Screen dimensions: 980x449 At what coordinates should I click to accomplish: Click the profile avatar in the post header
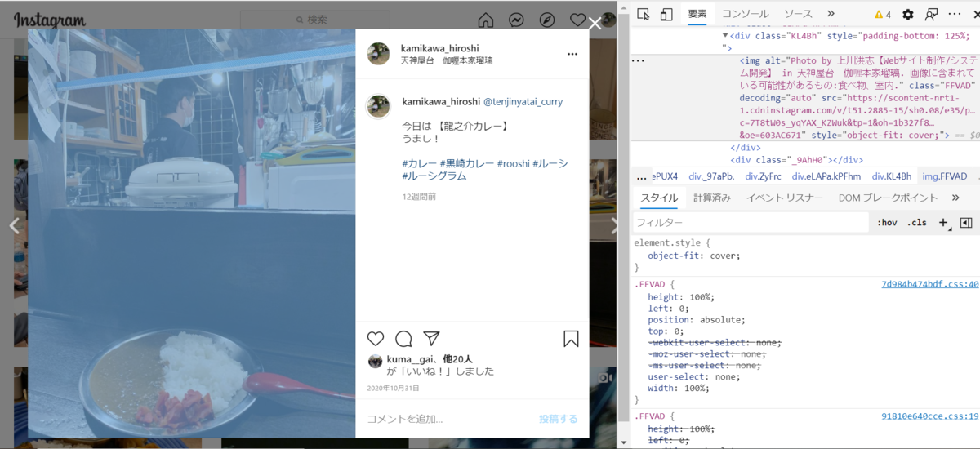click(x=378, y=54)
